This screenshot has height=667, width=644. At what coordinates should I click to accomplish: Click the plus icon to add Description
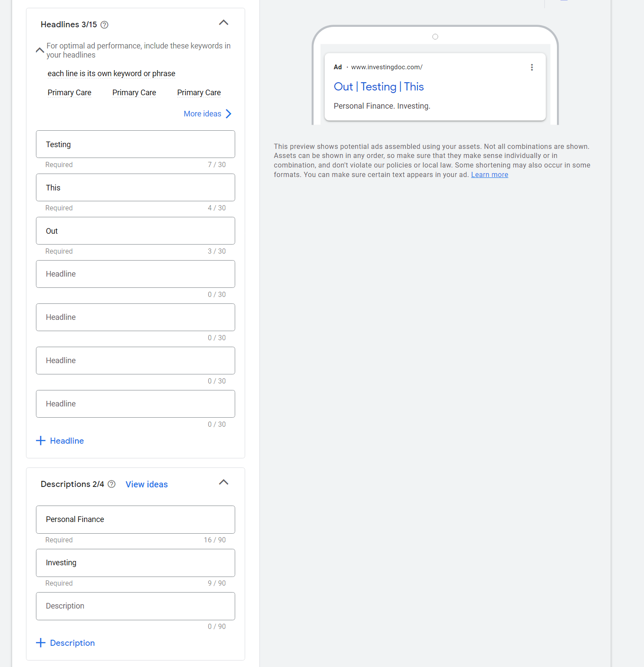(41, 643)
